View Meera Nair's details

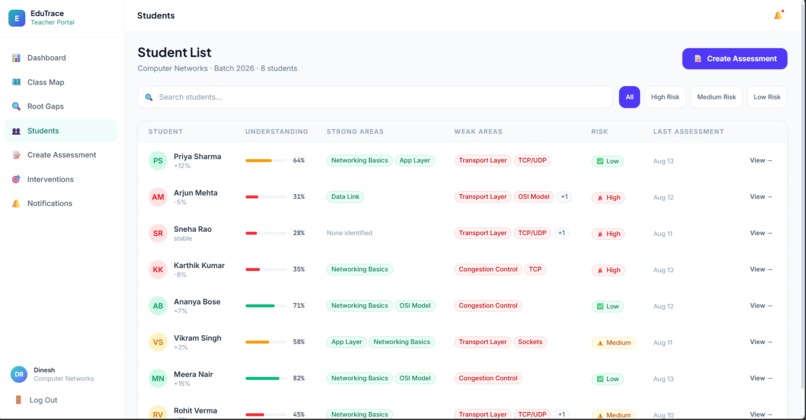[761, 378]
